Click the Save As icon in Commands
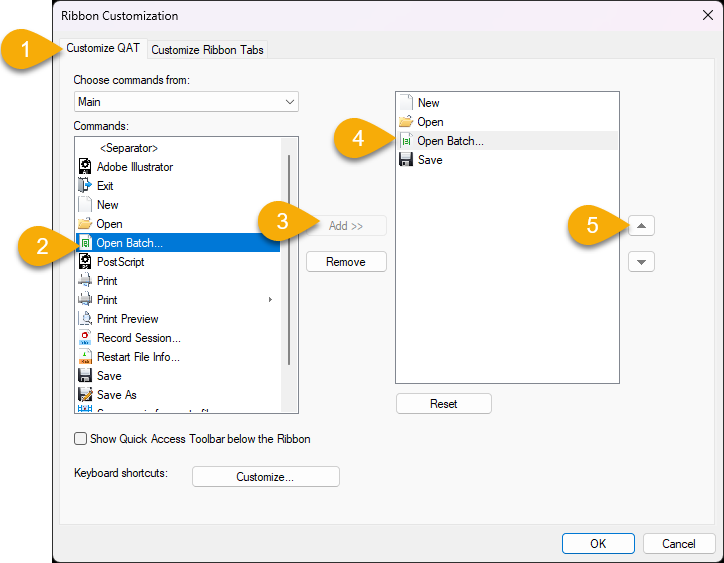Screen dimensions: 724x563 pos(85,395)
